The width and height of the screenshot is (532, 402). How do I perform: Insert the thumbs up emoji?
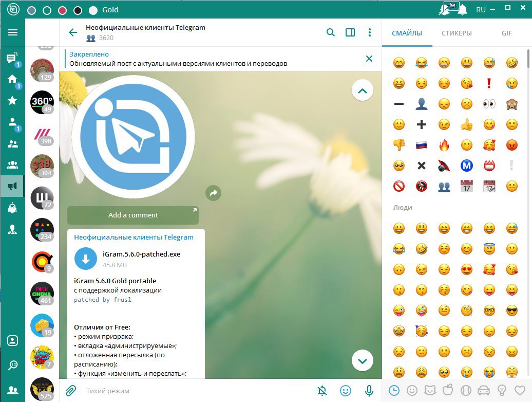coord(466,124)
